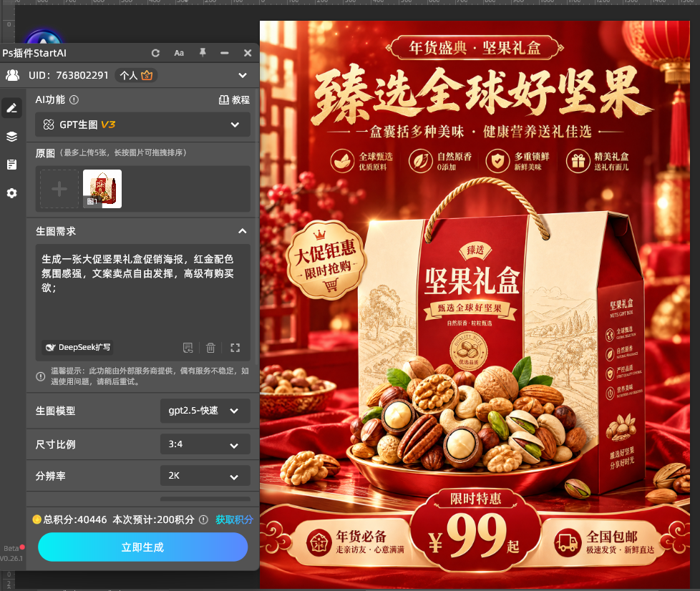The height and width of the screenshot is (591, 700).
Task: Click the 本次预计 points info icon
Action: click(x=203, y=519)
